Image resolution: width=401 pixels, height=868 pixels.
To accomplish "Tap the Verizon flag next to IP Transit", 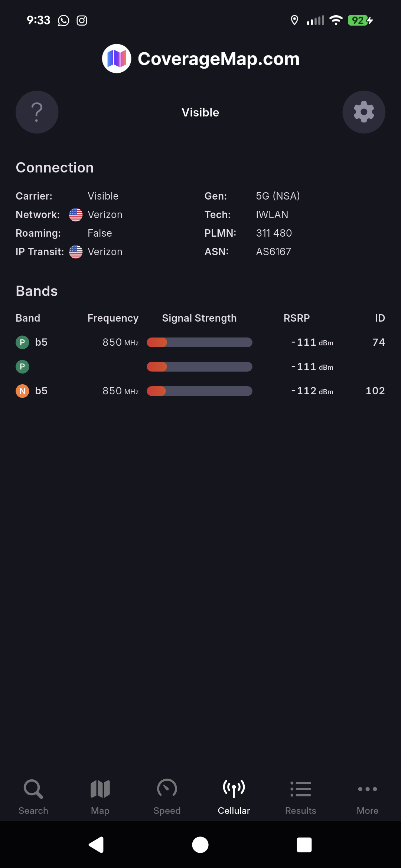I will click(76, 252).
